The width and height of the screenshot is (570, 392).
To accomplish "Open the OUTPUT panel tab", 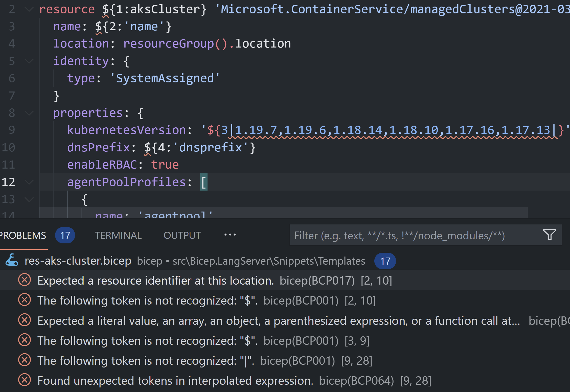I will (x=182, y=236).
